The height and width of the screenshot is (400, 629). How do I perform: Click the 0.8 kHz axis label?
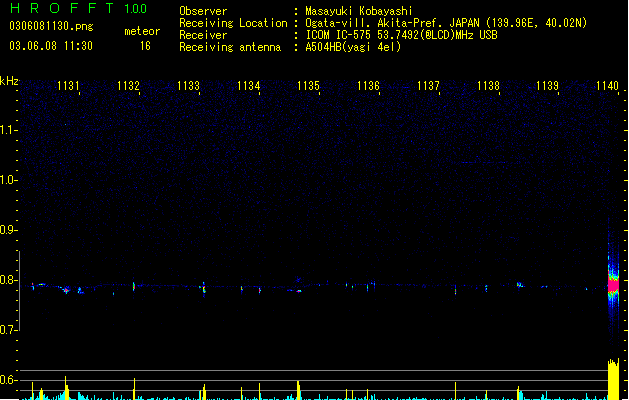coord(7,280)
